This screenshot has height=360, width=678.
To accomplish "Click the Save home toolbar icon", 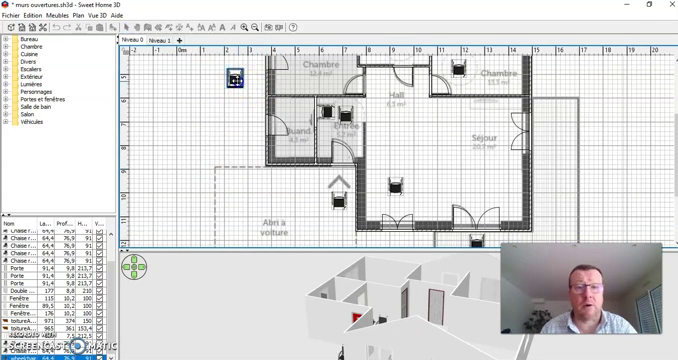I will click(x=32, y=27).
